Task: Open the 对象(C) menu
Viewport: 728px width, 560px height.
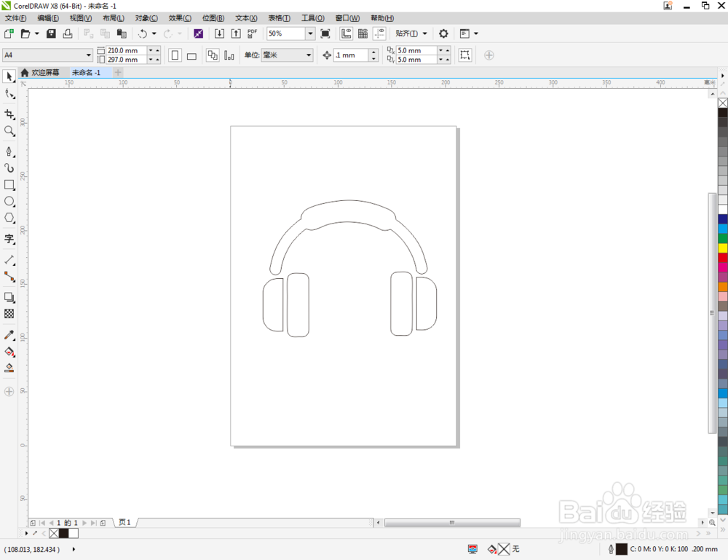Action: pos(146,18)
